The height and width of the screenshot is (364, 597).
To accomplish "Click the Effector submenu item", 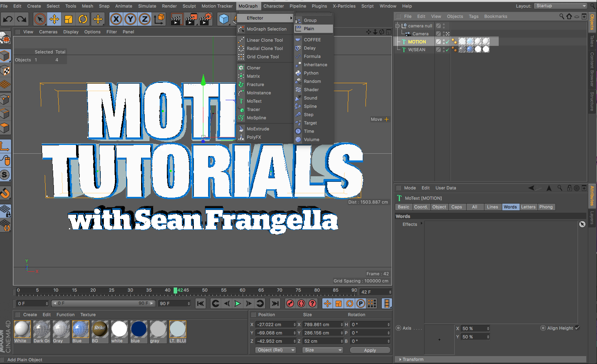I will (x=265, y=18).
